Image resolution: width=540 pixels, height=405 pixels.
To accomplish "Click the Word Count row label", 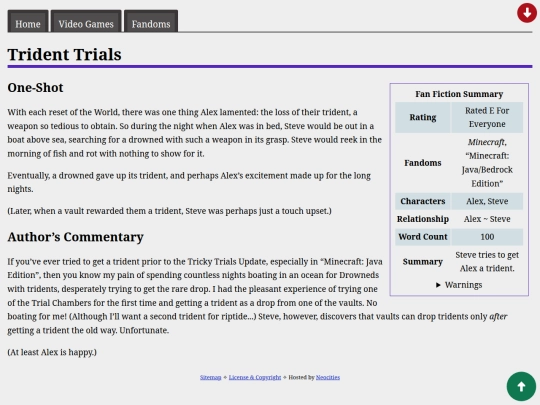I will [x=423, y=237].
